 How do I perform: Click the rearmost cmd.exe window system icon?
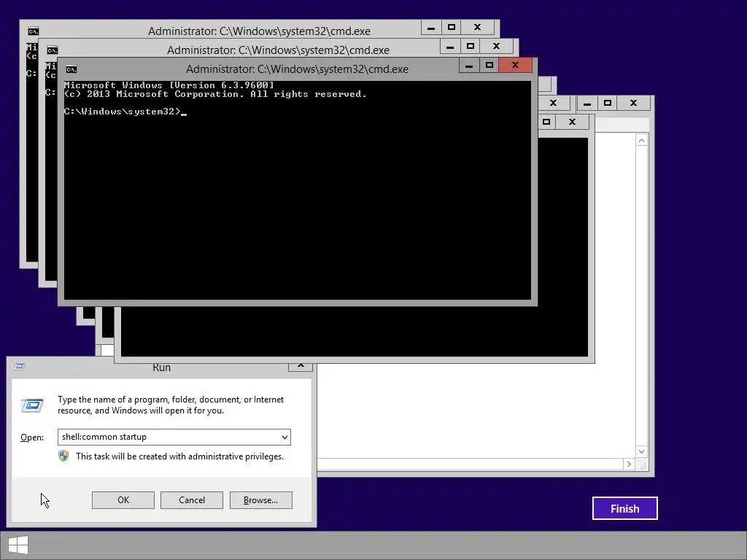34,31
